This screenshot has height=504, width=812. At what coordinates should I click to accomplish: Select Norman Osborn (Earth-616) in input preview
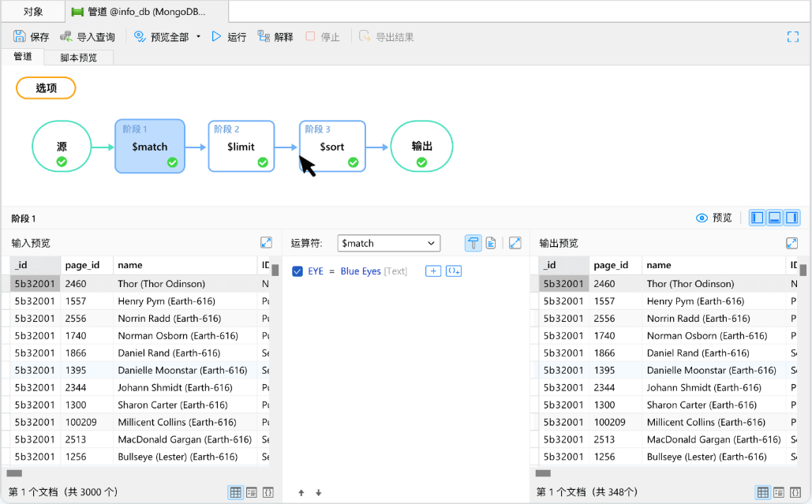178,336
